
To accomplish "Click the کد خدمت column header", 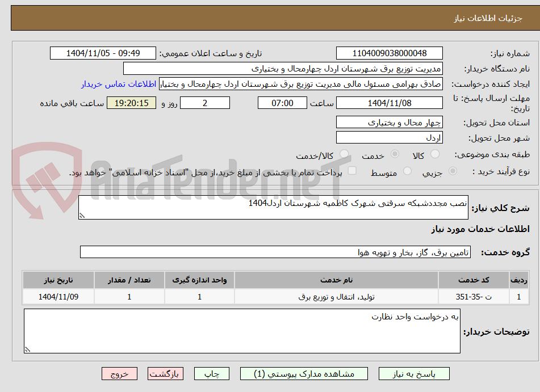I will (474, 280).
